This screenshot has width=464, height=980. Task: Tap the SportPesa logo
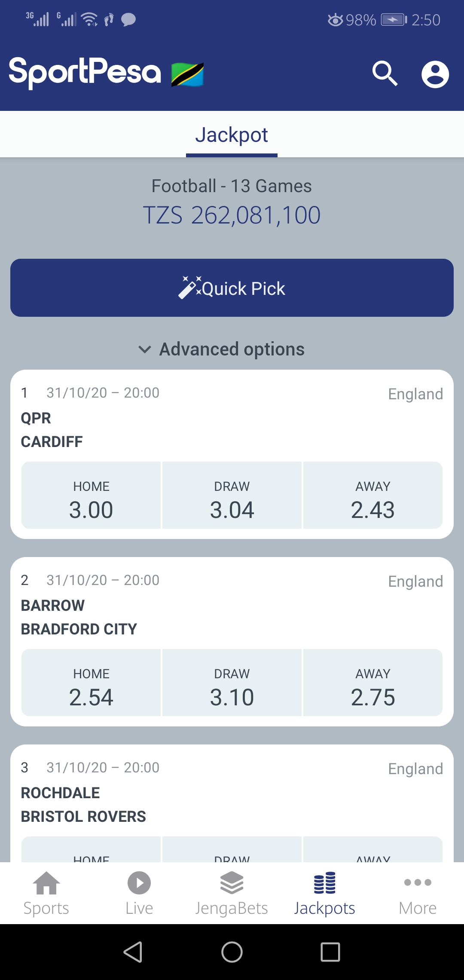(x=85, y=72)
